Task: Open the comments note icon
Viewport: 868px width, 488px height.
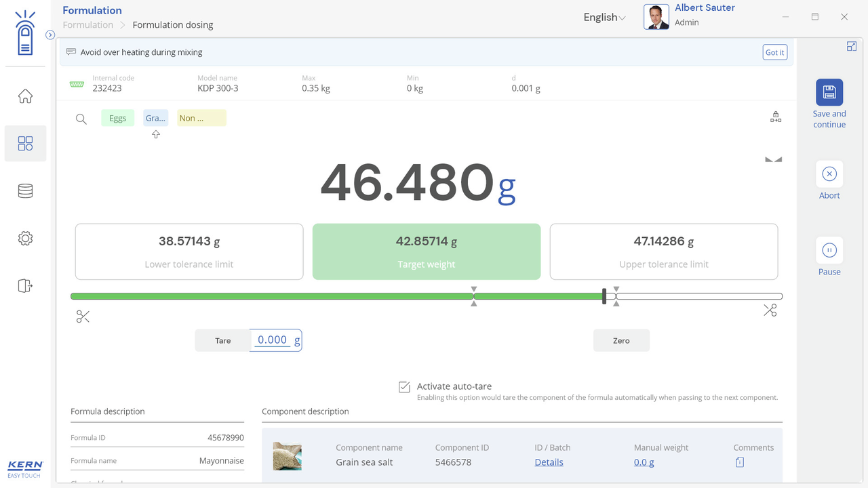Action: [739, 462]
